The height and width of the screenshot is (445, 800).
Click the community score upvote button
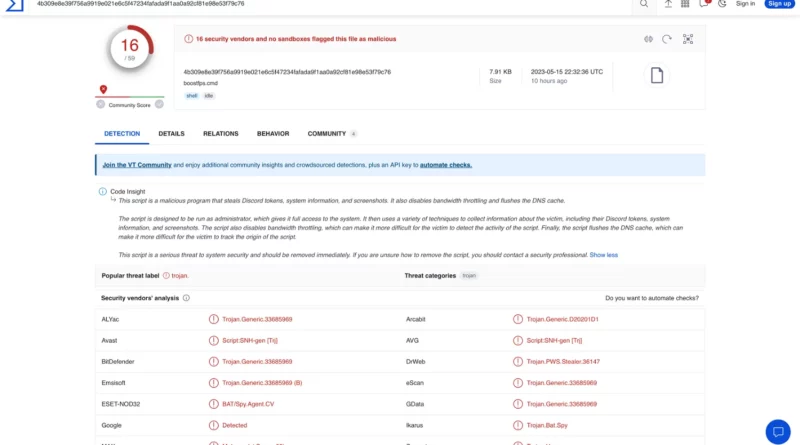[159, 104]
